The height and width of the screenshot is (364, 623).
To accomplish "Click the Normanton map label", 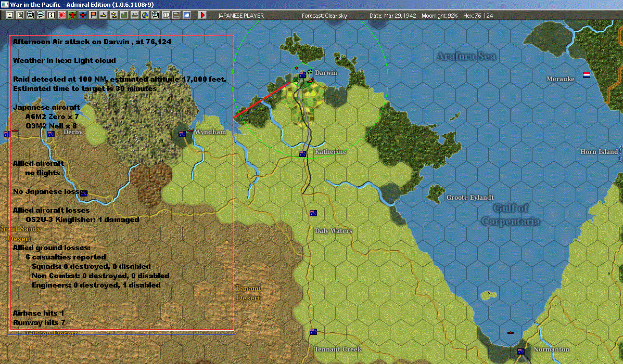I will (551, 349).
